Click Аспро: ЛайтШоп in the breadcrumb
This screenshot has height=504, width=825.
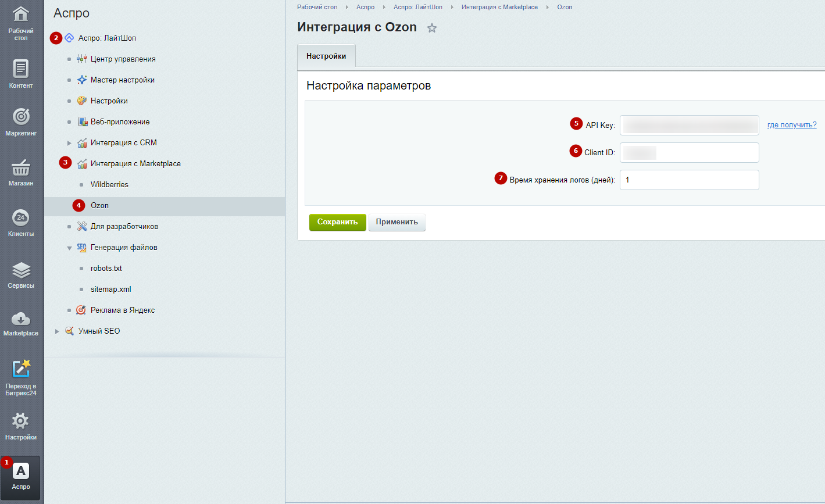point(418,7)
